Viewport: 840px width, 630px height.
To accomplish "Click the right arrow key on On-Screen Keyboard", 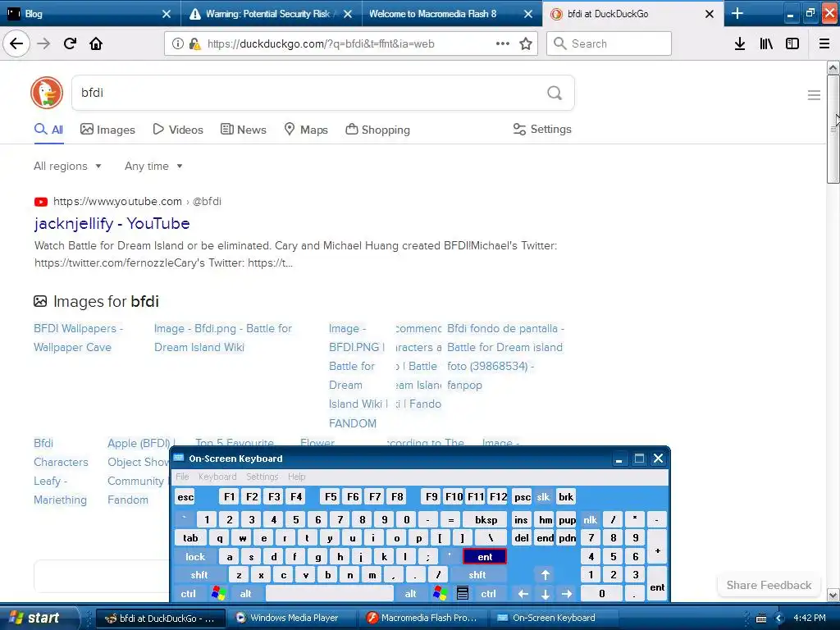I will point(567,594).
